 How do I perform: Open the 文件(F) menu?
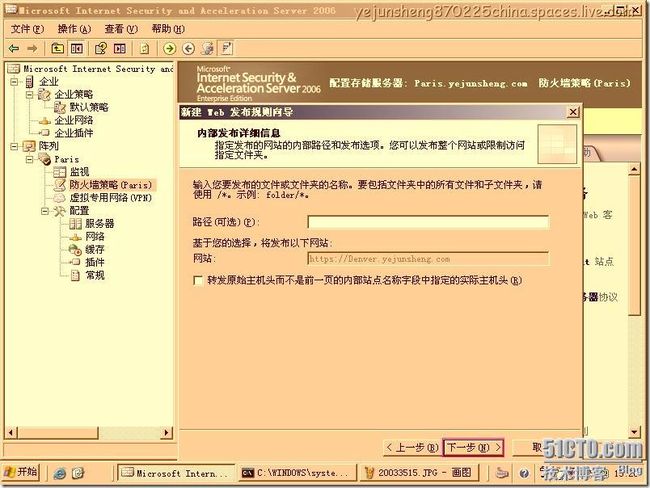click(27, 29)
